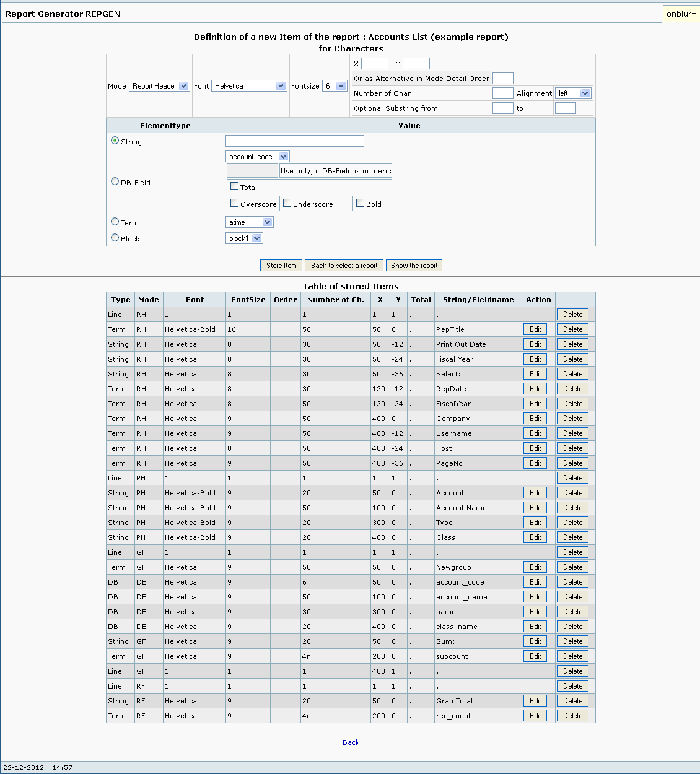The height and width of the screenshot is (774, 700).
Task: Delete the rec_count term item
Action: (572, 716)
